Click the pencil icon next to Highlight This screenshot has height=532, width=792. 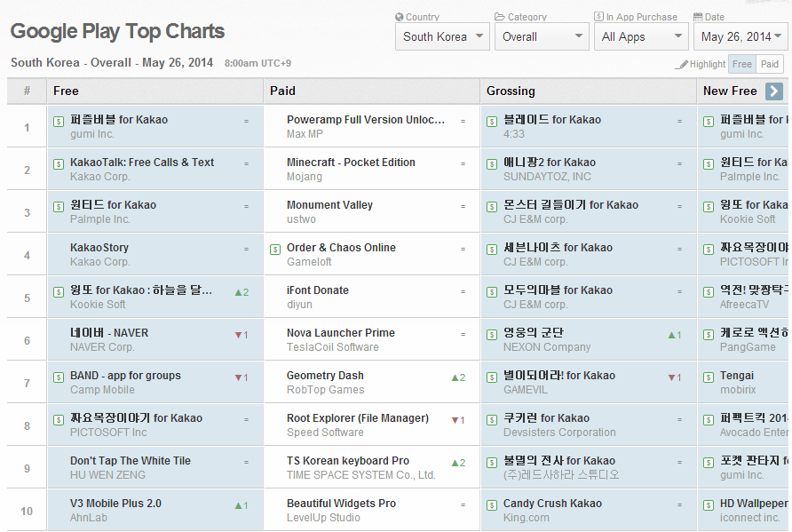coord(682,65)
